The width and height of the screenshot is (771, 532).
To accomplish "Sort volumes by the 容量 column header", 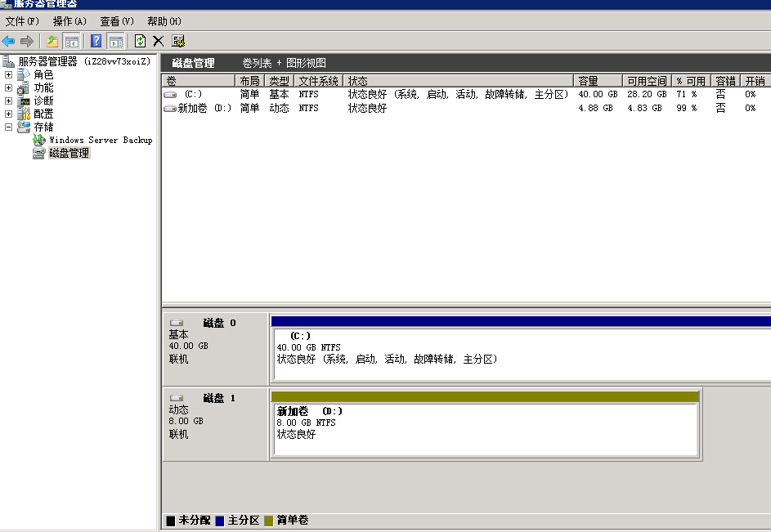I will (x=588, y=81).
